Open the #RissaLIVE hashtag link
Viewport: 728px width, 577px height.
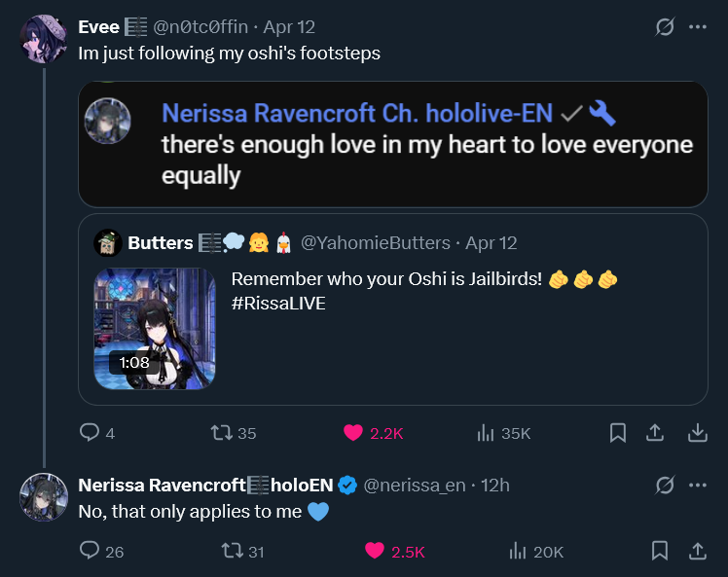(278, 304)
